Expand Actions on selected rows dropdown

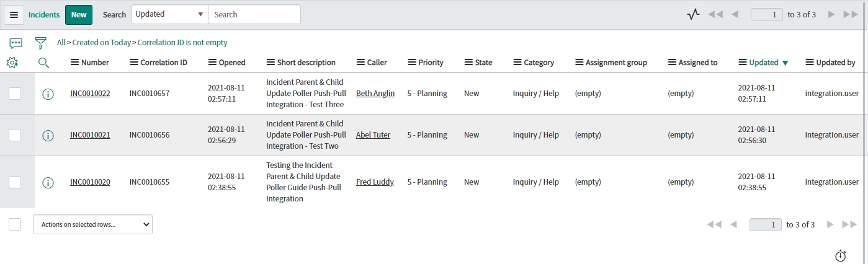[x=92, y=224]
